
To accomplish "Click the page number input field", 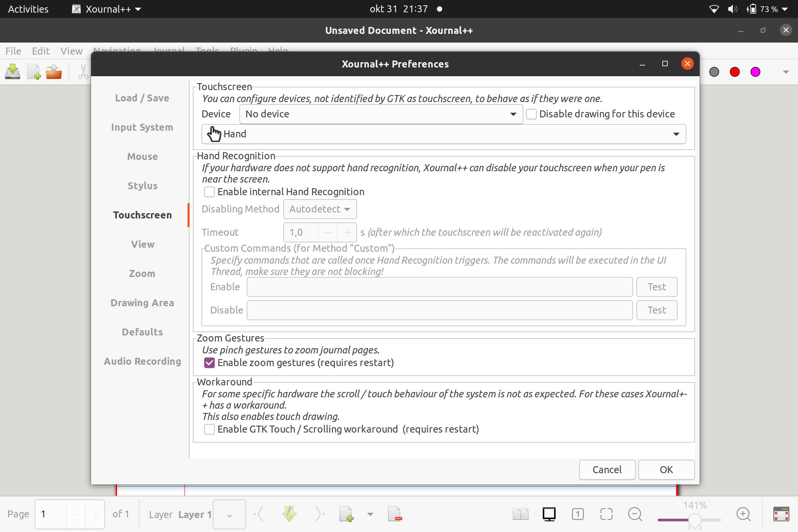I will tap(50, 514).
